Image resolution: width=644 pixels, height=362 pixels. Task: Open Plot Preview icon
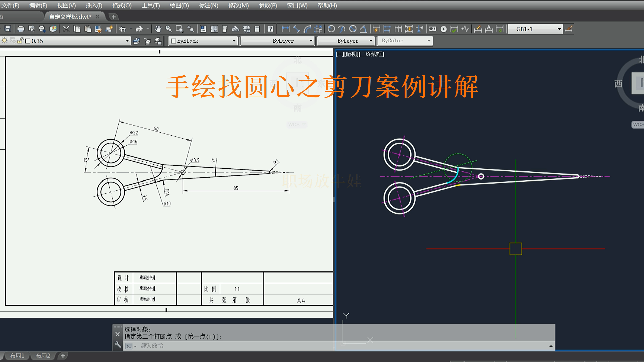tap(32, 29)
